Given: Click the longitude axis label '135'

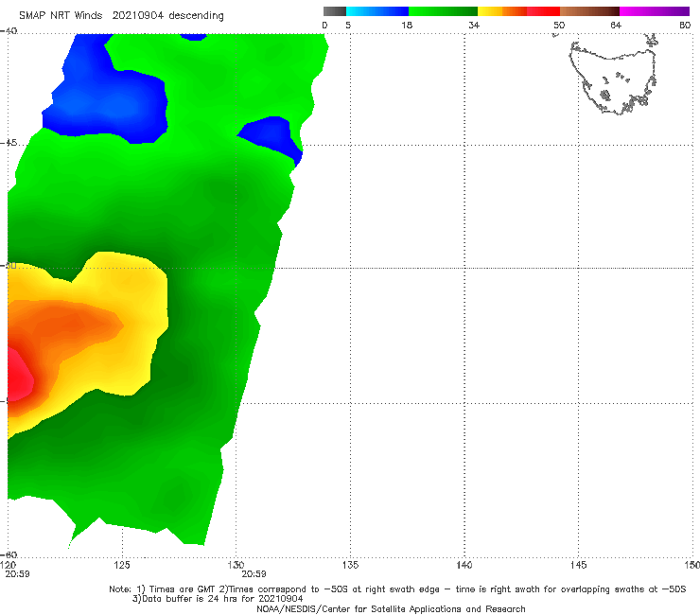Looking at the screenshot, I should 350,565.
